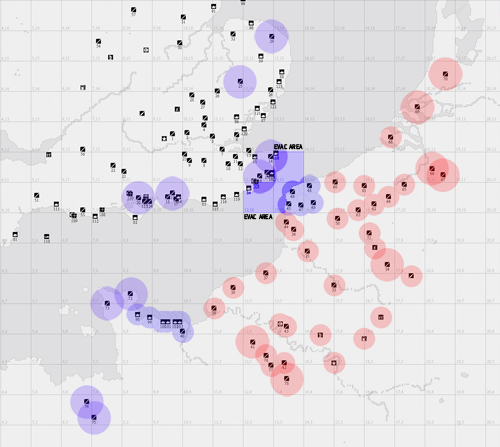Click unit marker 34 in big red circle
500x447 pixels.
[387, 264]
